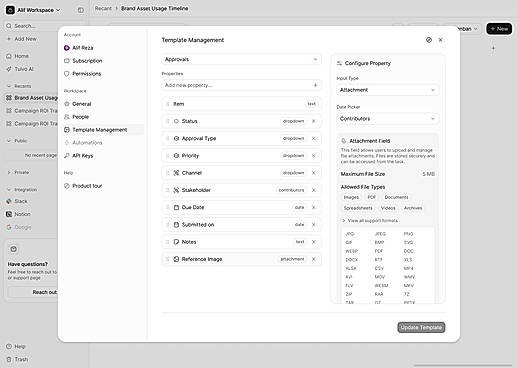Go to Home in sidebar
This screenshot has height=368, width=518.
tap(18, 56)
